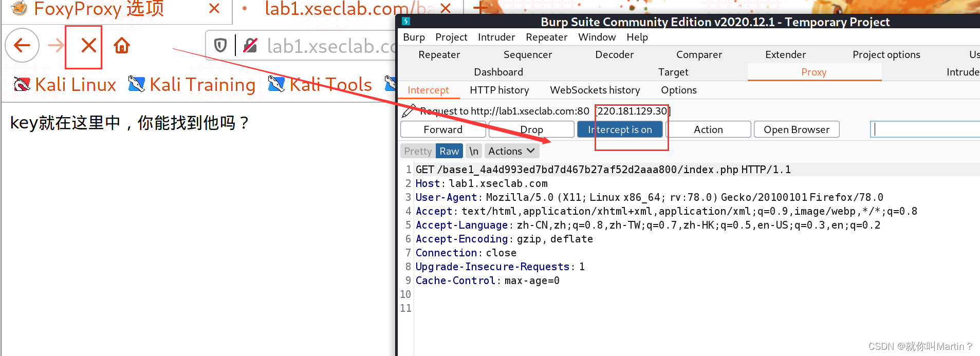
Task: Forward the intercepted request
Action: (443, 129)
